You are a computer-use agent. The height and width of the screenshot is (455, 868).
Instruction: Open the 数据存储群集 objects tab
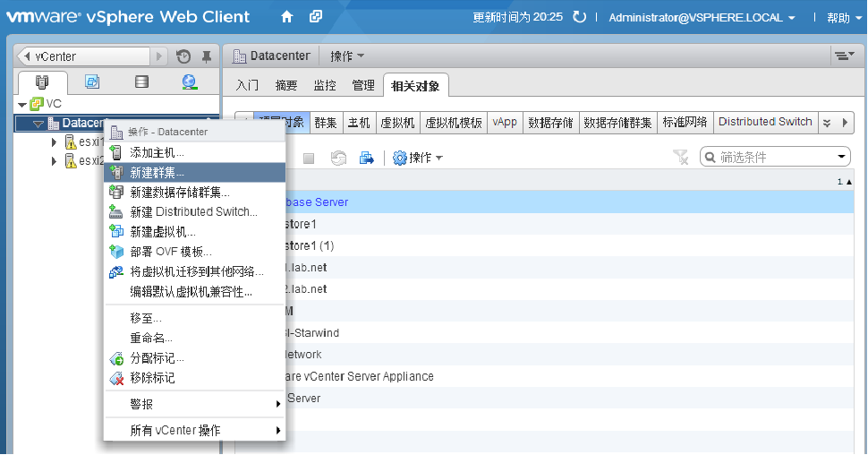pos(617,123)
